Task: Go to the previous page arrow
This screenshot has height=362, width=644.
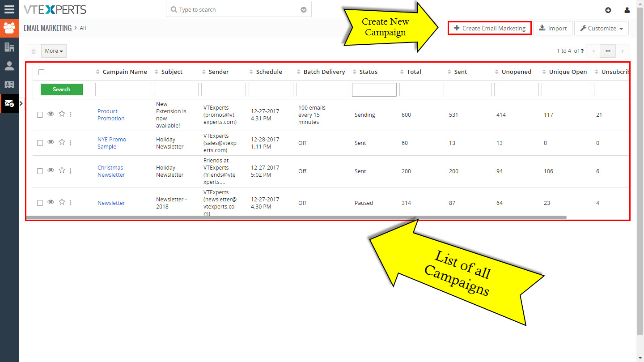Action: pyautogui.click(x=593, y=51)
